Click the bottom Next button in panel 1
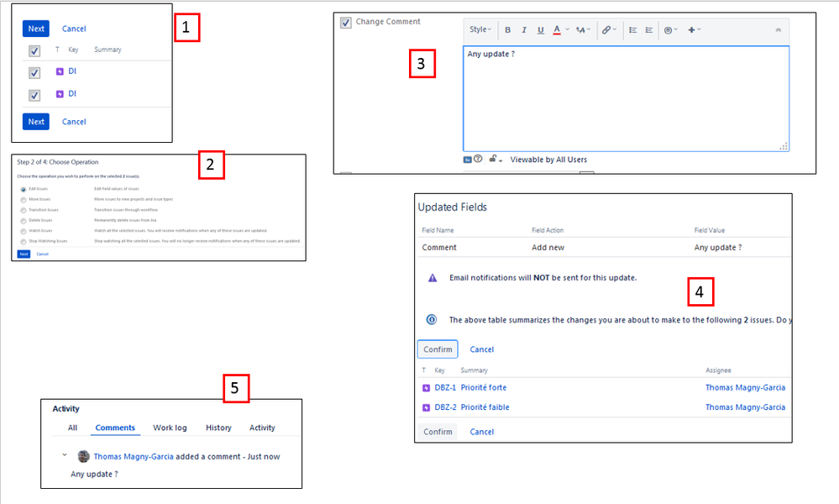The width and height of the screenshot is (839, 504). pyautogui.click(x=36, y=122)
